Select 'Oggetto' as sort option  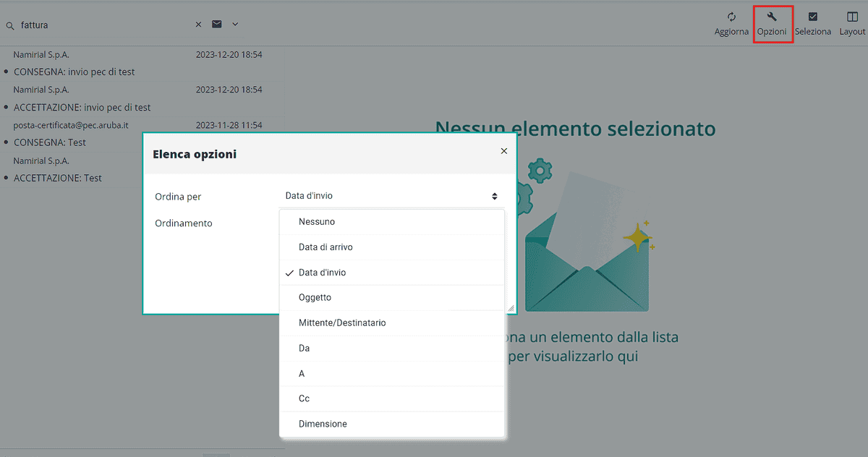315,297
